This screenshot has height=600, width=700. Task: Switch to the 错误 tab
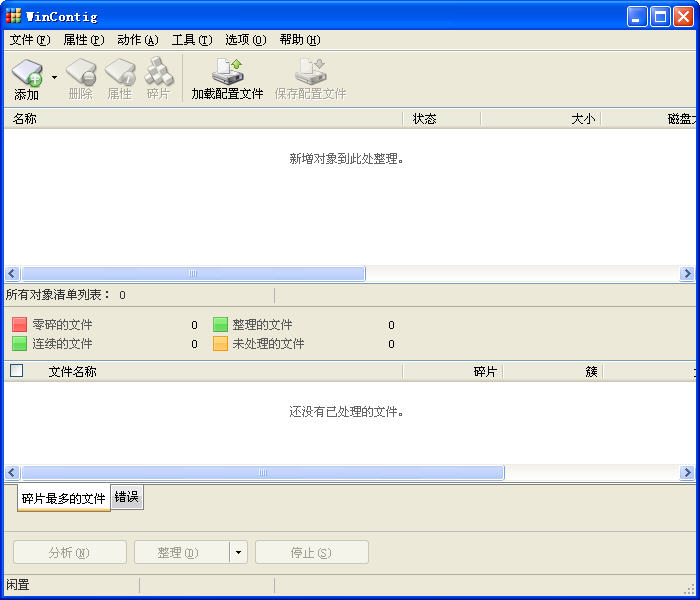point(127,497)
